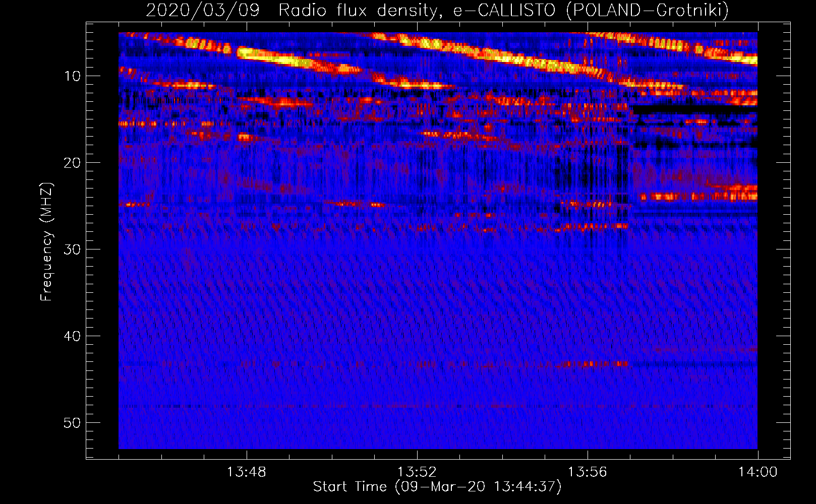Click the 40 MHz frequency tick label
The image size is (816, 504).
pos(73,336)
